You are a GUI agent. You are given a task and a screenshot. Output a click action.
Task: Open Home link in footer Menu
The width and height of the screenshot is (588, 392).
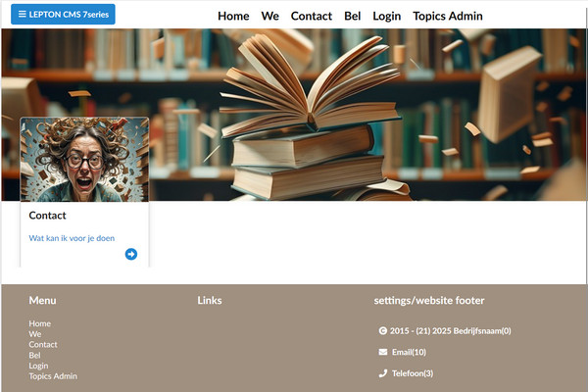click(x=40, y=323)
